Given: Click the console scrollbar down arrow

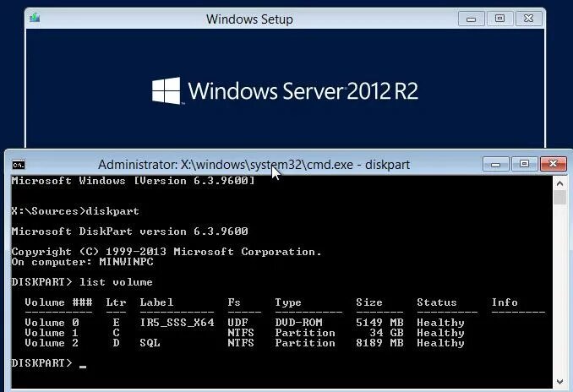Looking at the screenshot, I should tap(559, 382).
